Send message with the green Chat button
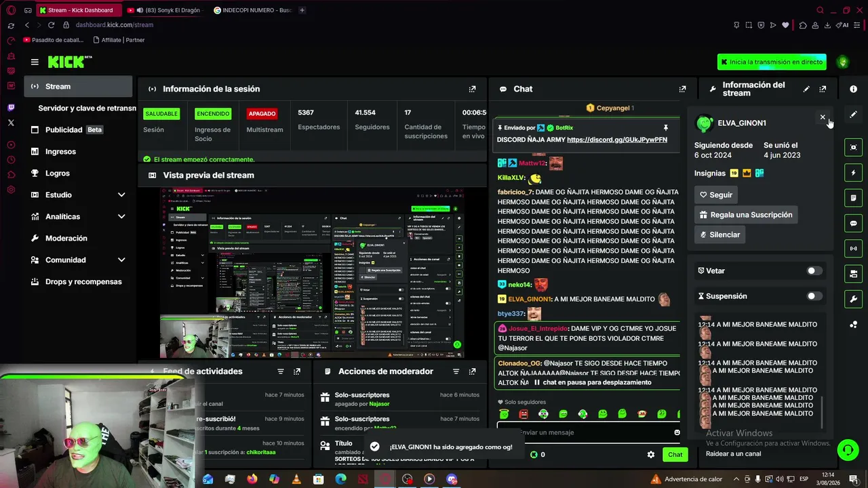This screenshot has height=488, width=868. pos(675,455)
